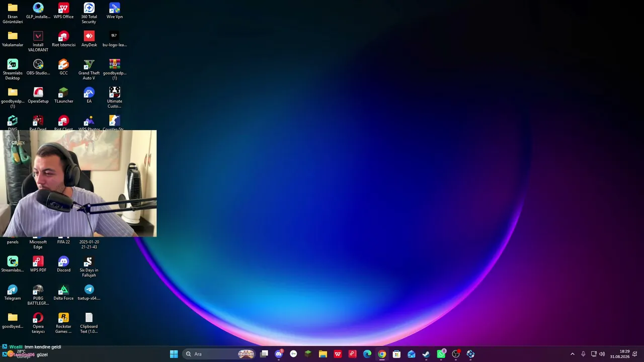The image size is (644, 362).
Task: Open network settings from system tray
Action: 594,354
